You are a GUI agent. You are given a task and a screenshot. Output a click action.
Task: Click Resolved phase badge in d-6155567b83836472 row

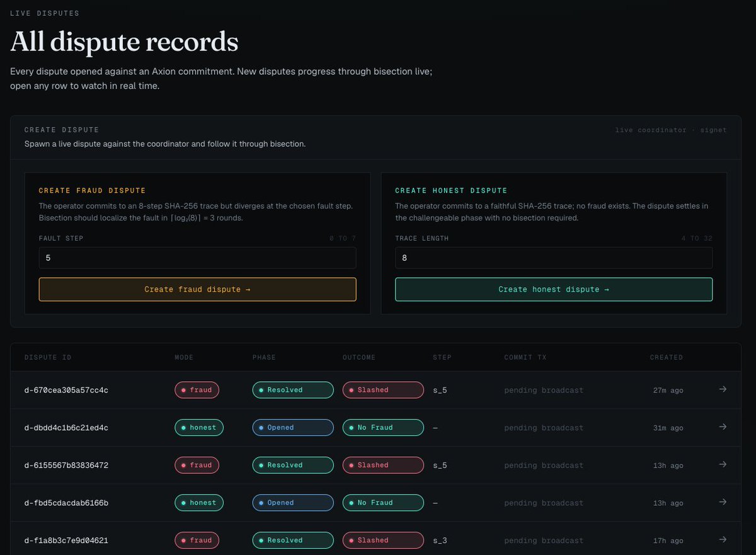pos(293,465)
